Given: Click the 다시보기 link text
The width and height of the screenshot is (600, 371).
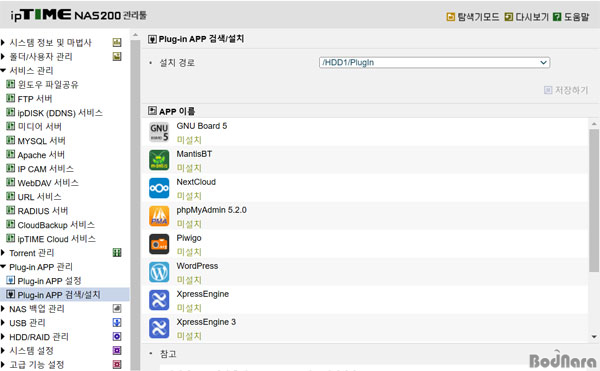Looking at the screenshot, I should [x=532, y=17].
